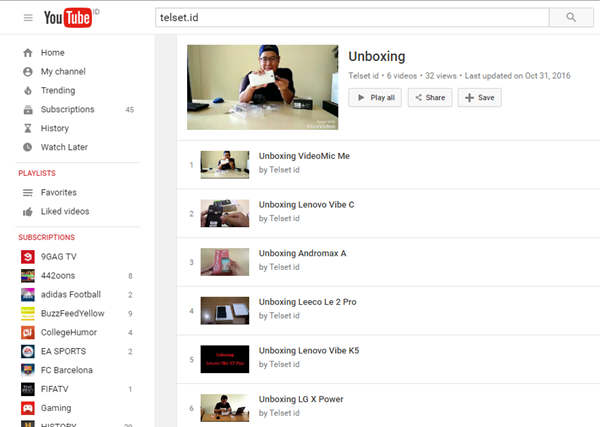This screenshot has width=600, height=427.
Task: Open My channel from sidebar
Action: [x=62, y=72]
